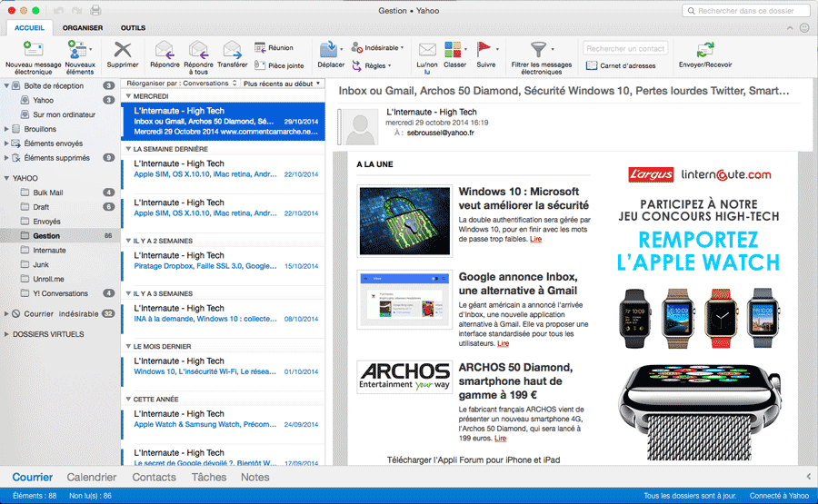Collapse LA SEMAINE DERNIÈRE group
The image size is (818, 504).
pos(128,149)
